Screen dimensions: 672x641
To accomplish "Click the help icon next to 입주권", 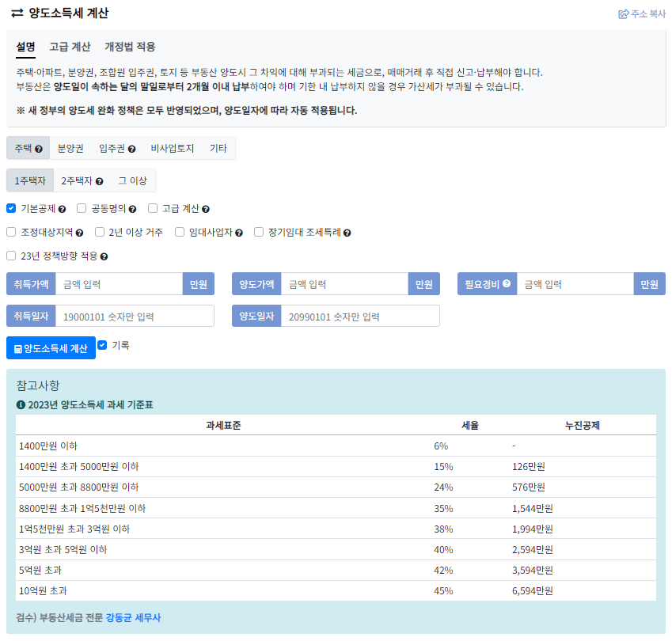I will (x=131, y=149).
